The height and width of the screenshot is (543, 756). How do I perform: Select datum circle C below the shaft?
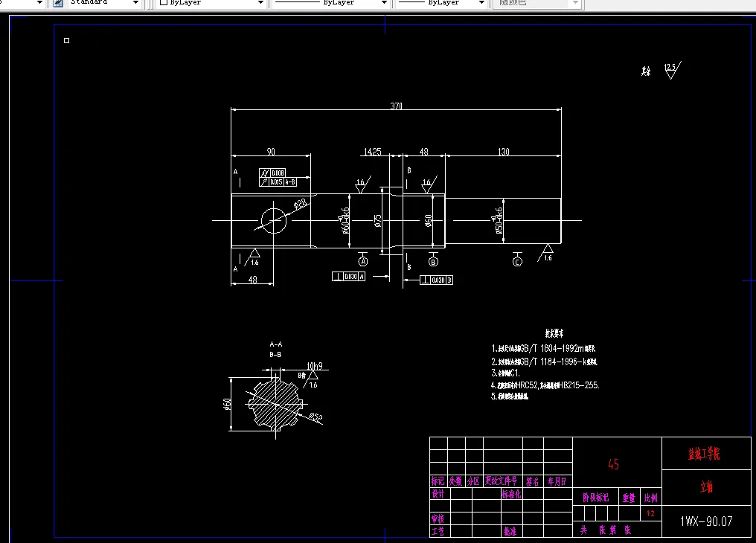coord(517,262)
